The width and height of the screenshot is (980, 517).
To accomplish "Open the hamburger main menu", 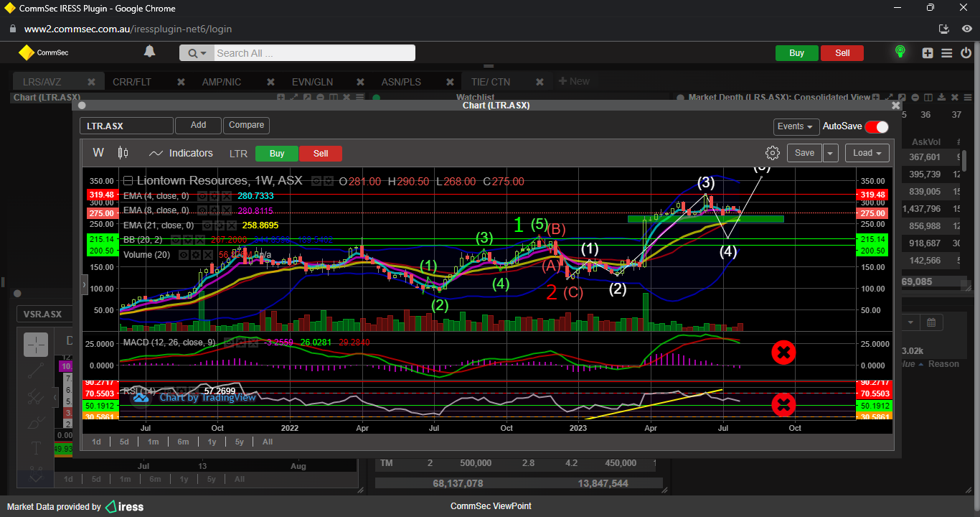I will point(946,52).
